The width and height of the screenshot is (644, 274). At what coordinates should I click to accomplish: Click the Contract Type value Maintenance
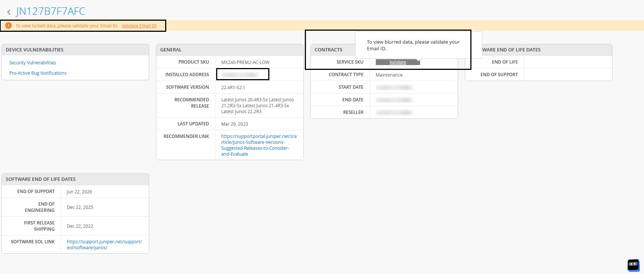coord(389,75)
